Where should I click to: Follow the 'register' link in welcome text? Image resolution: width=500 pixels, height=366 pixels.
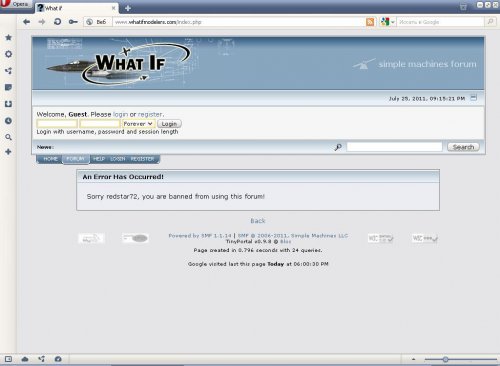[x=150, y=114]
